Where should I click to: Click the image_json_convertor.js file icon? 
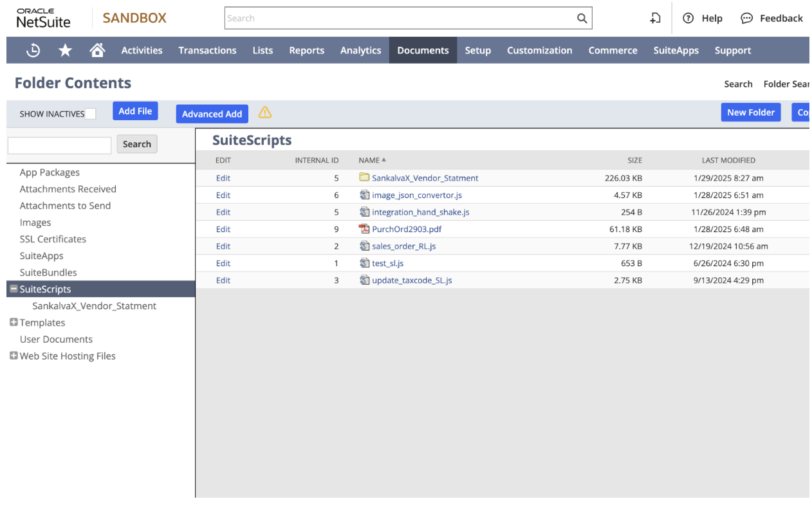(364, 195)
